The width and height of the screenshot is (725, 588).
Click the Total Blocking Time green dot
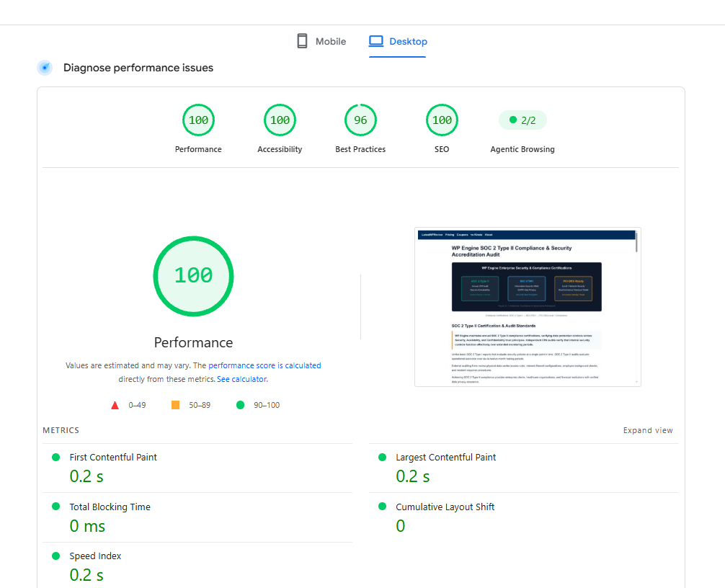coord(56,506)
